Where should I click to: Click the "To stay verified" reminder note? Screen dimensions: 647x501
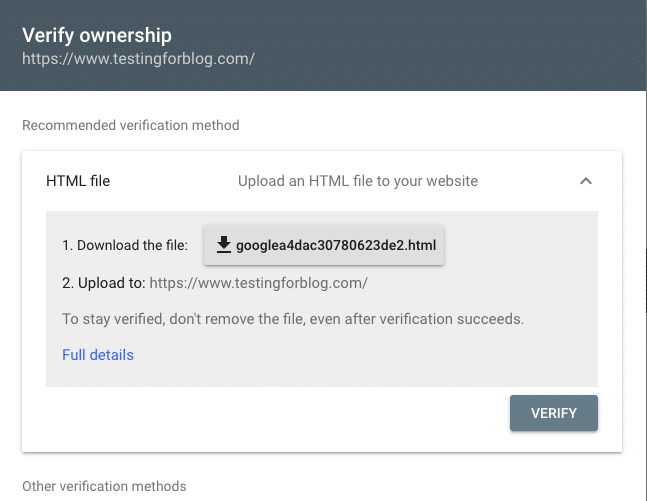click(x=293, y=319)
